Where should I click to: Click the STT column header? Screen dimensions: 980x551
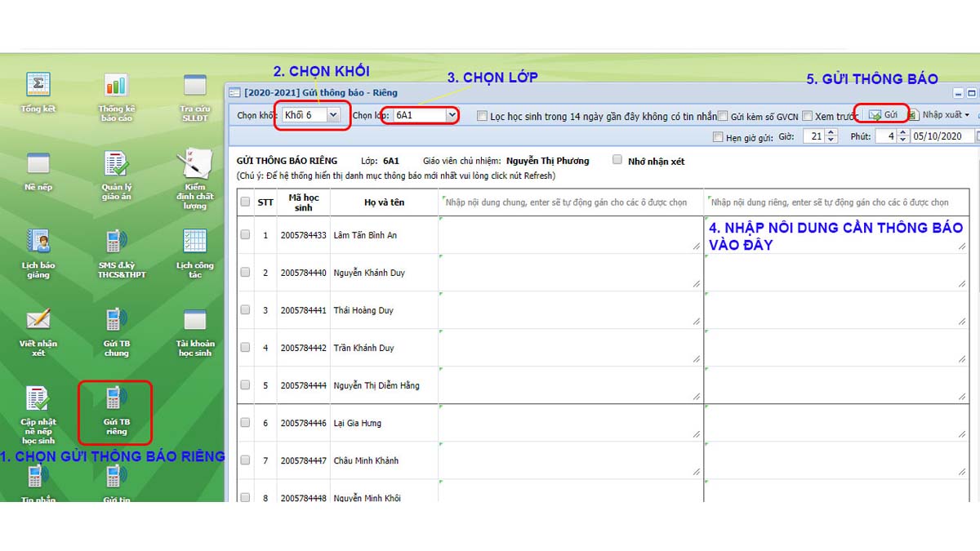coord(265,202)
